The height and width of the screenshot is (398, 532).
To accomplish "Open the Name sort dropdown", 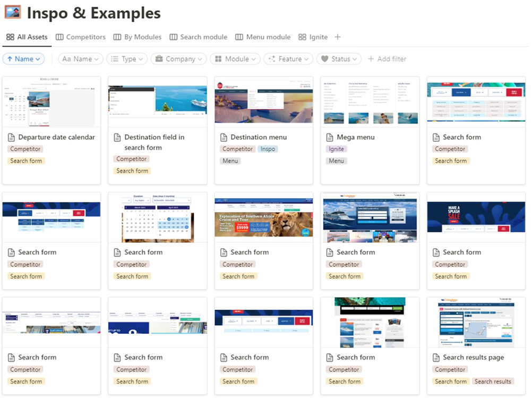I will (x=23, y=59).
